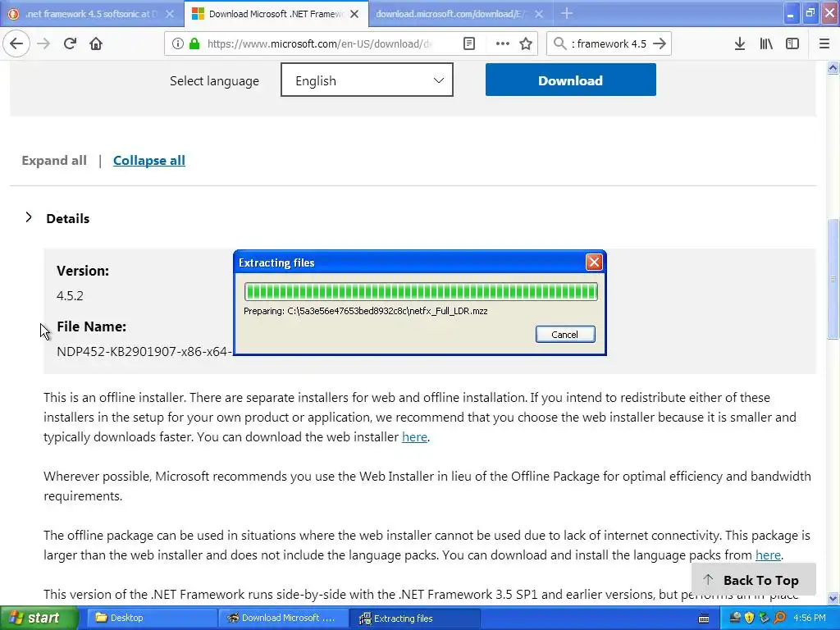The height and width of the screenshot is (630, 840).
Task: Click Expand all
Action: point(54,160)
